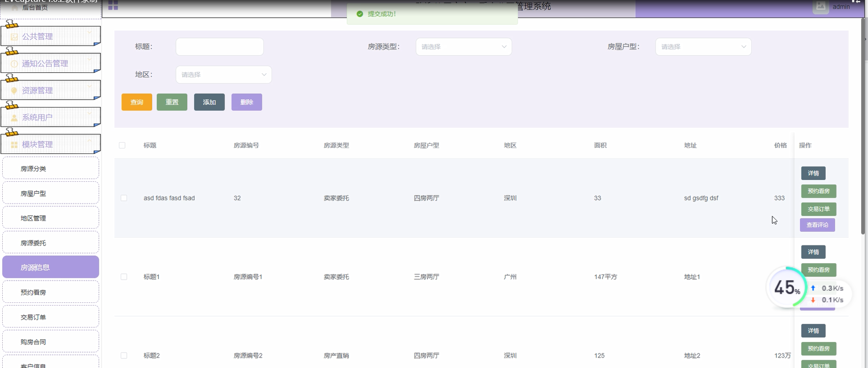Click 预约看房 button for 标题1 row
Viewport: 868px width, 368px height.
(819, 270)
